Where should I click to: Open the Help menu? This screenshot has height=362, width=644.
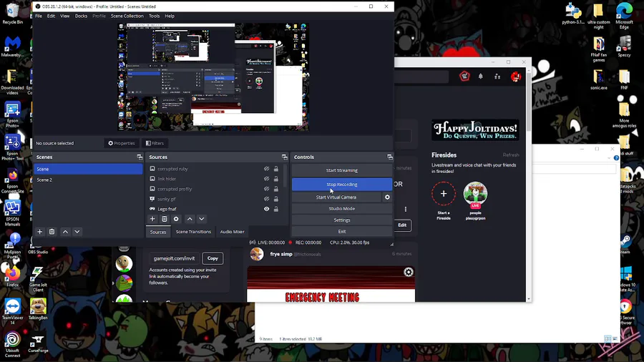coord(170,16)
